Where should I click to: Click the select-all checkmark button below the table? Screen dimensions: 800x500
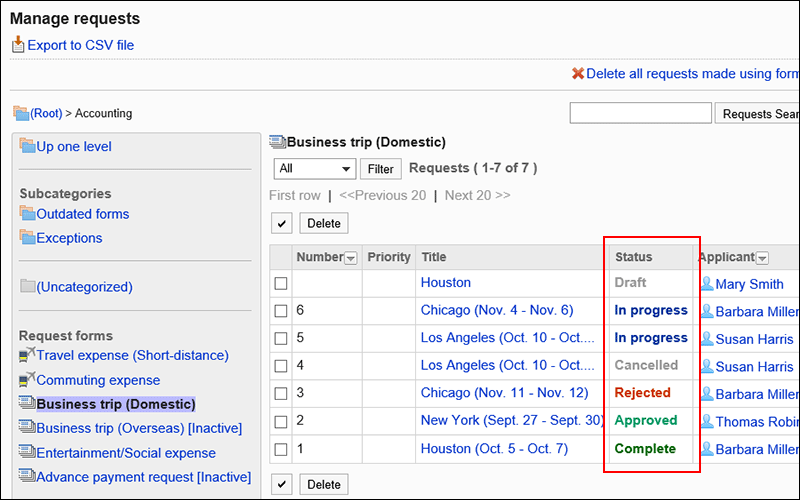point(282,484)
